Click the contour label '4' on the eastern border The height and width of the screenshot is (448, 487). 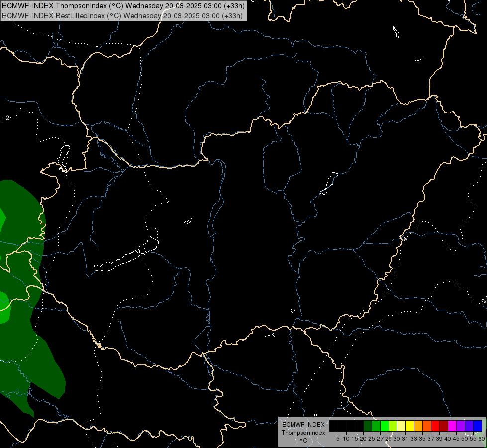pyautogui.click(x=405, y=239)
